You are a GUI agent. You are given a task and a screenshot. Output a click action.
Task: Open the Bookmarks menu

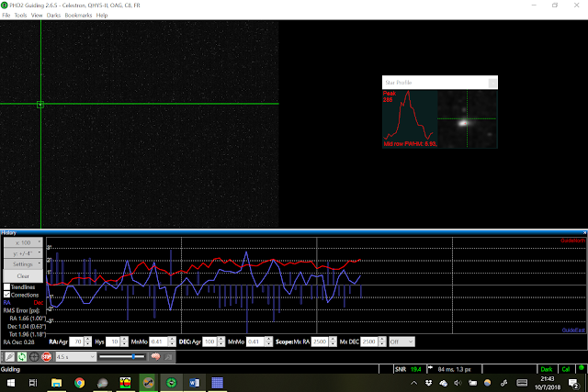(x=78, y=16)
